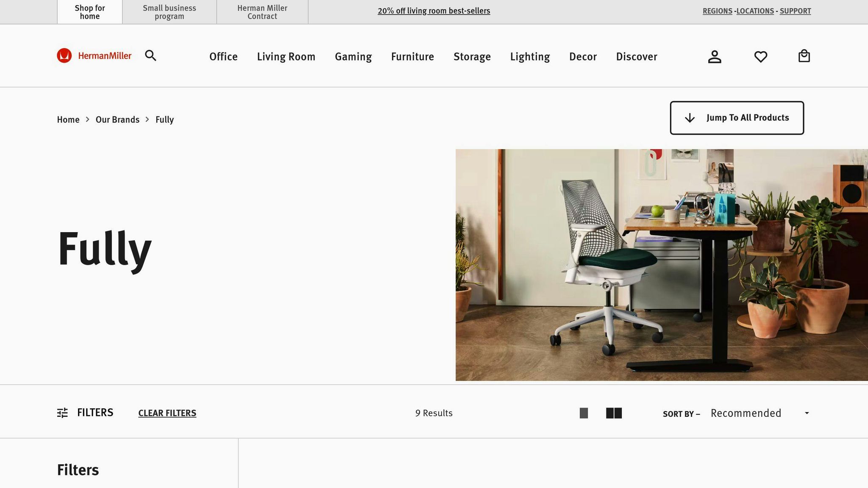
Task: Open the Locations link
Action: 755,11
